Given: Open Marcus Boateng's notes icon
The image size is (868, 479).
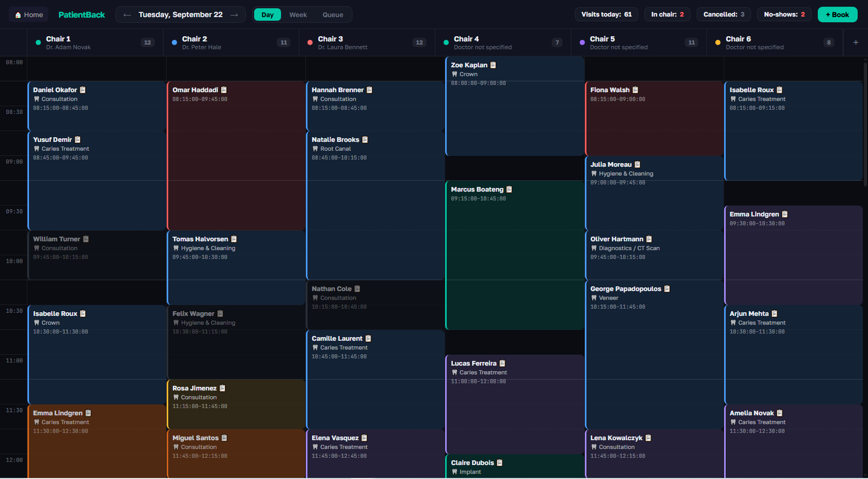Looking at the screenshot, I should click(509, 190).
